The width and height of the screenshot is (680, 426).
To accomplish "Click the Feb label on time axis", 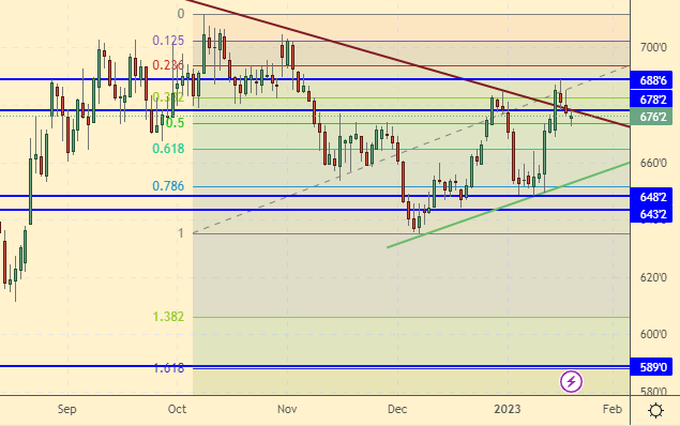I will 612,409.
